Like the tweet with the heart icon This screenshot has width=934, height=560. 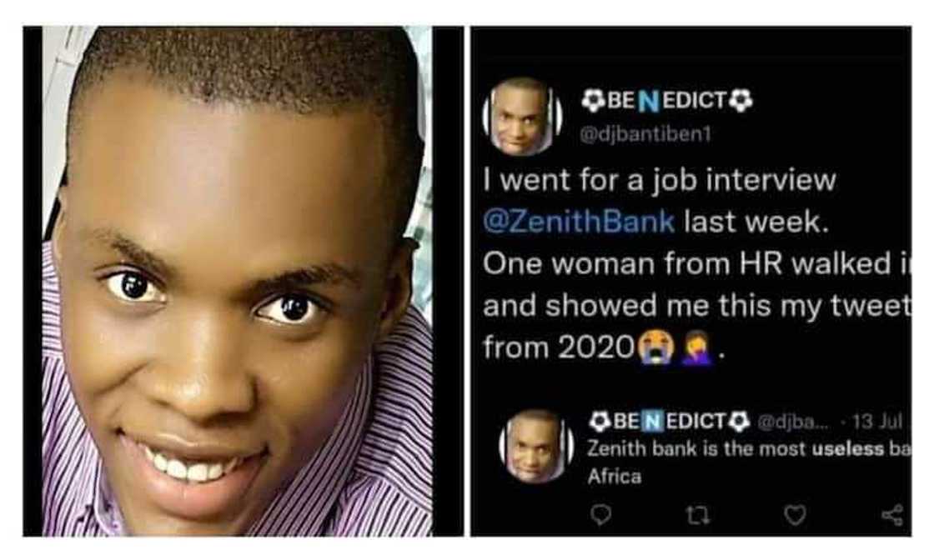coord(796,516)
